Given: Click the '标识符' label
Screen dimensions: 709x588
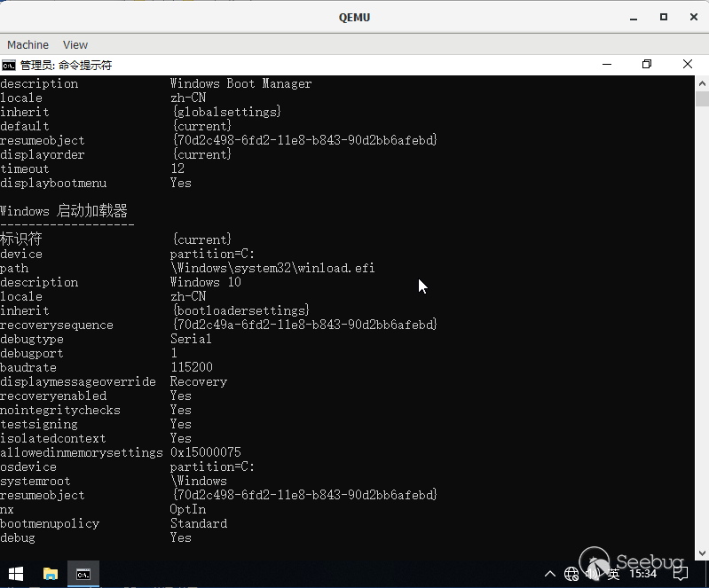Looking at the screenshot, I should pos(21,239).
